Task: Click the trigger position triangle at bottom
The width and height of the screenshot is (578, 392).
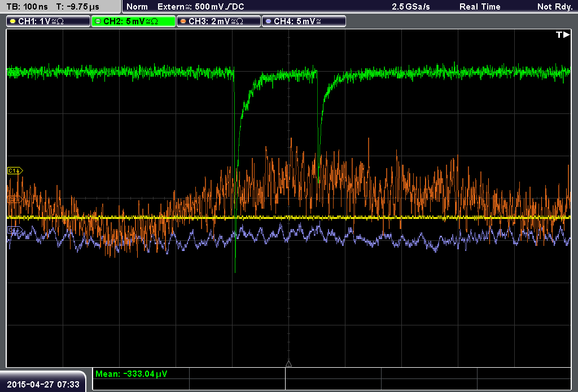Action: coord(288,364)
